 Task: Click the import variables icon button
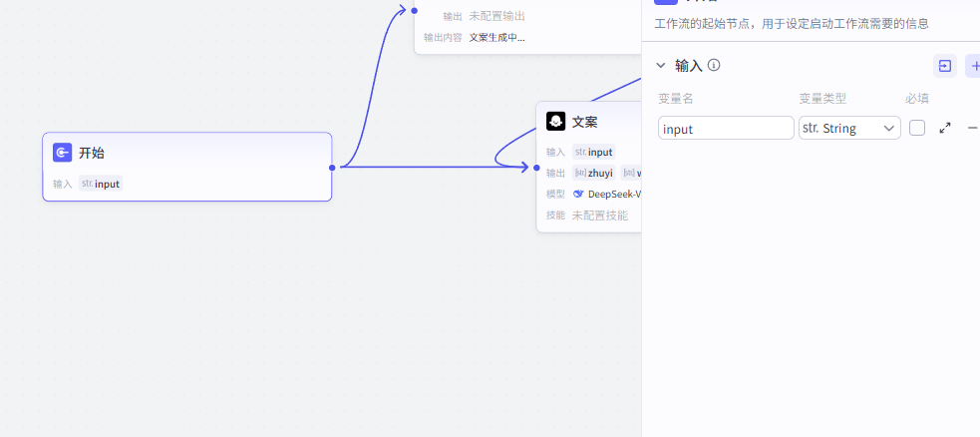944,66
